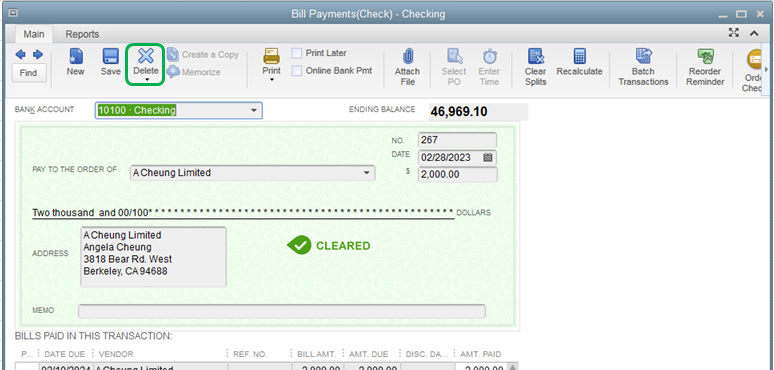
Task: Open Batch Transactions
Action: (x=643, y=67)
